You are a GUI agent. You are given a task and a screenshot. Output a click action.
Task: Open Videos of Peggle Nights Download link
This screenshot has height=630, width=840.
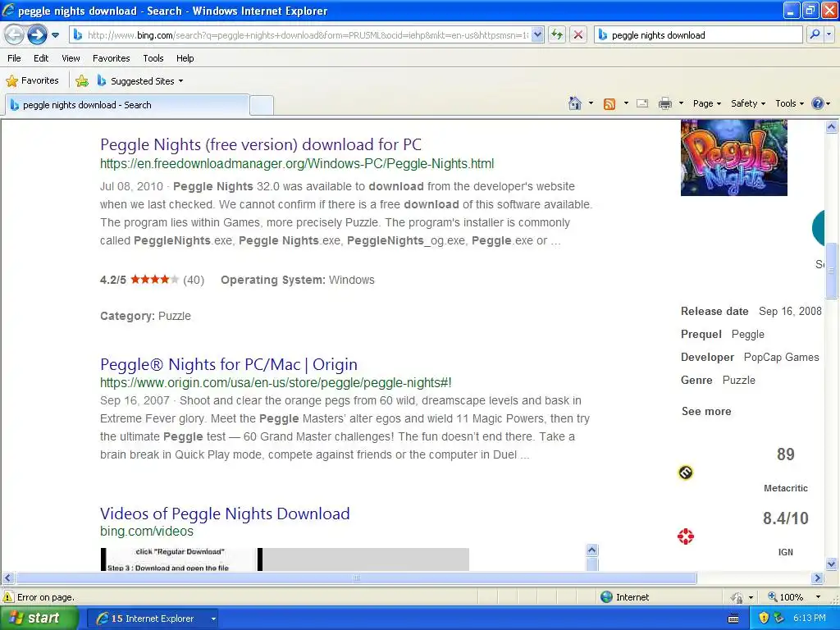[225, 514]
